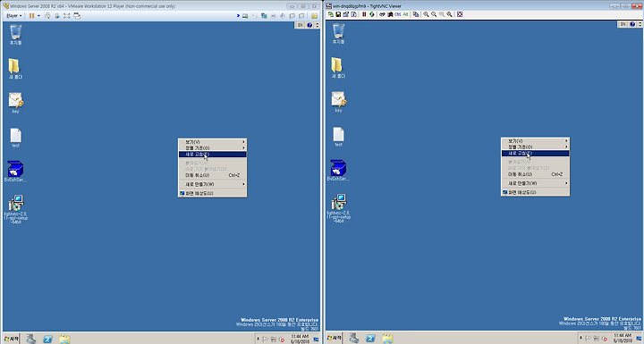
Task: Pause the remote display in TightVNC Viewer
Action: tap(364, 14)
